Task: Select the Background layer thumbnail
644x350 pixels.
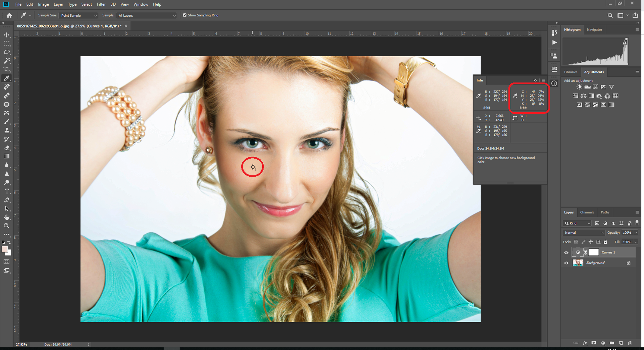Action: pos(578,263)
